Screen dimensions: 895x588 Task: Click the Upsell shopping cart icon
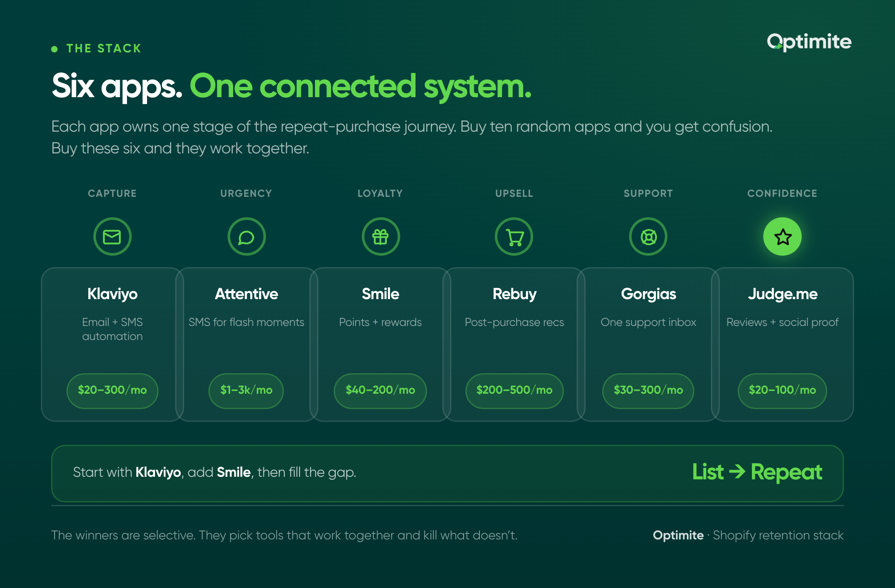coord(514,236)
